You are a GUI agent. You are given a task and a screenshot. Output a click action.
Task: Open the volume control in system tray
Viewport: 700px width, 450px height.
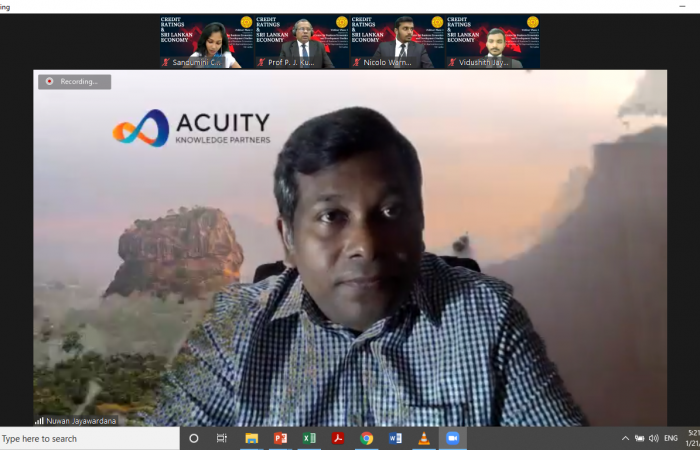(x=653, y=438)
